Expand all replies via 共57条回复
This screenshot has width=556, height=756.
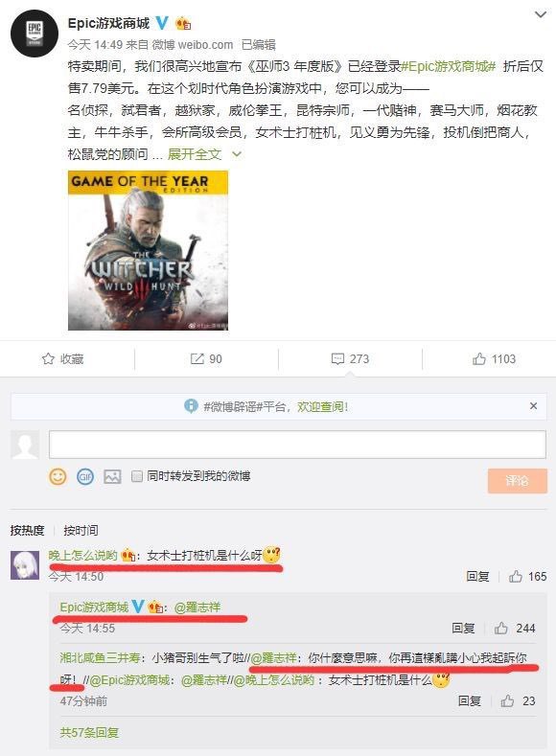pos(90,732)
